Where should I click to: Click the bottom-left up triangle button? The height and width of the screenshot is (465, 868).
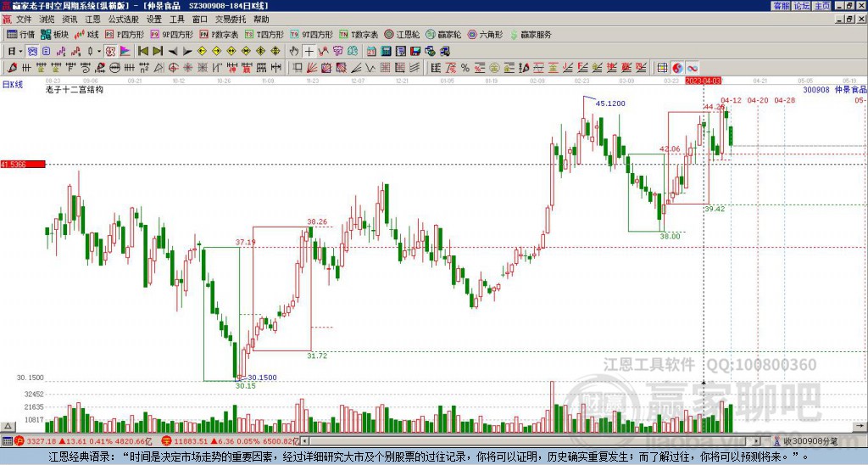coord(8,426)
